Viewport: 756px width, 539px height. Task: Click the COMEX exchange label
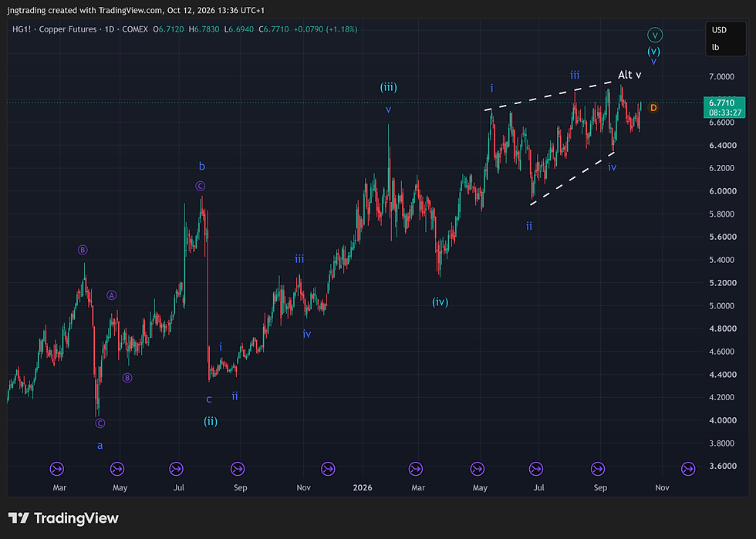click(x=135, y=29)
